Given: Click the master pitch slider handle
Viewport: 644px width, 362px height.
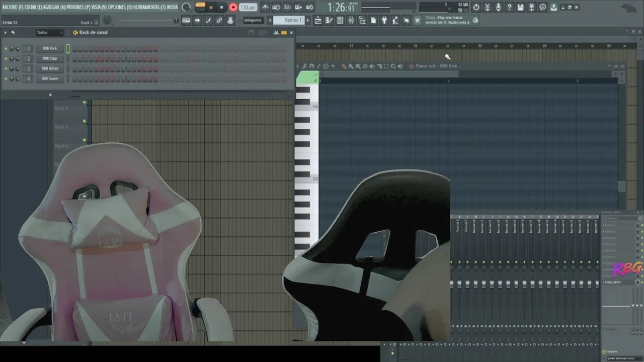Looking at the screenshot, I should [176, 21].
